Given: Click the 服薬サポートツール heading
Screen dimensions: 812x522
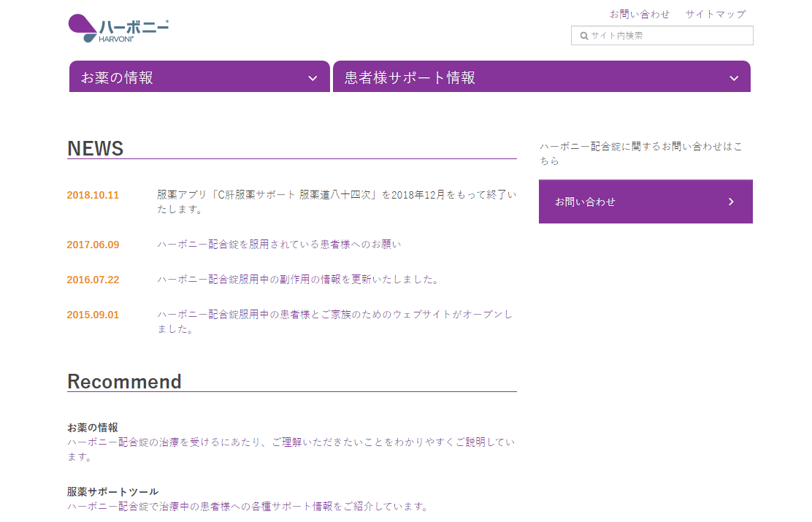Looking at the screenshot, I should 112,492.
